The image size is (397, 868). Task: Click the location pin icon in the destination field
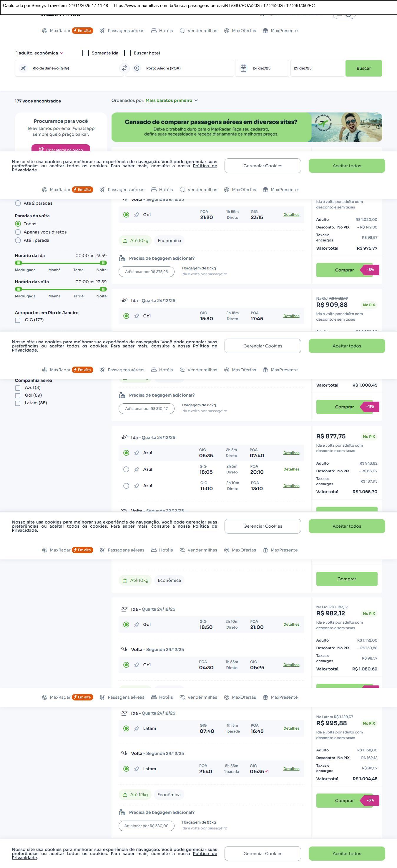[137, 68]
